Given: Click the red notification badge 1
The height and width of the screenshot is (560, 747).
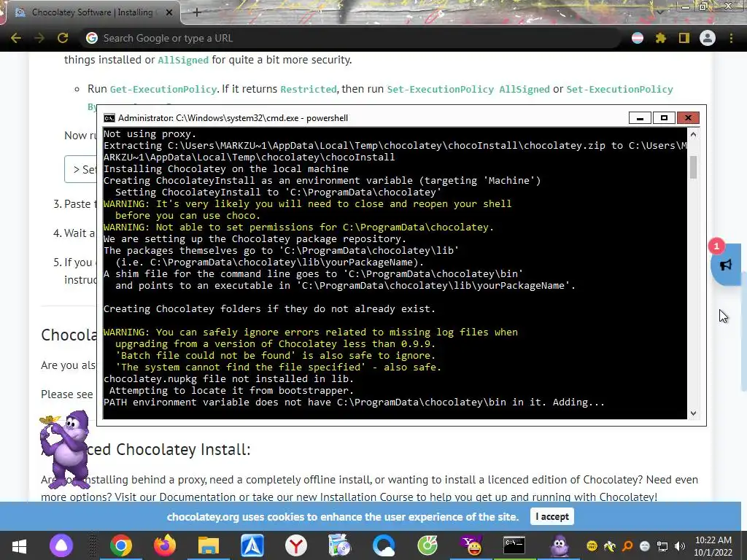Looking at the screenshot, I should tap(716, 246).
